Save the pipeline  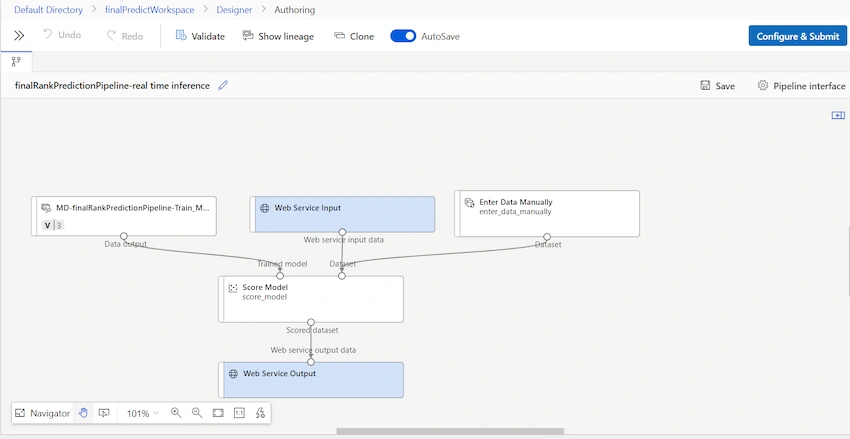718,86
